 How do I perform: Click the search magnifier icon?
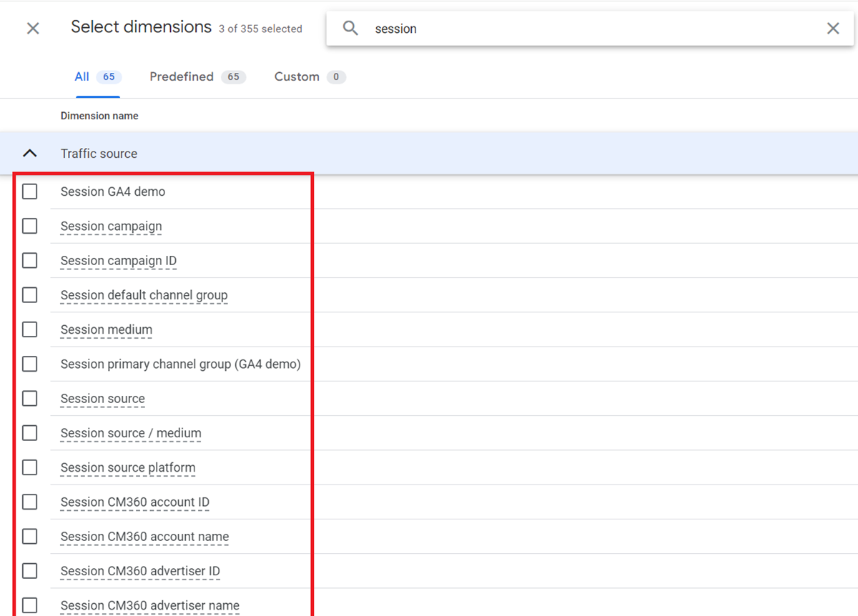[350, 29]
